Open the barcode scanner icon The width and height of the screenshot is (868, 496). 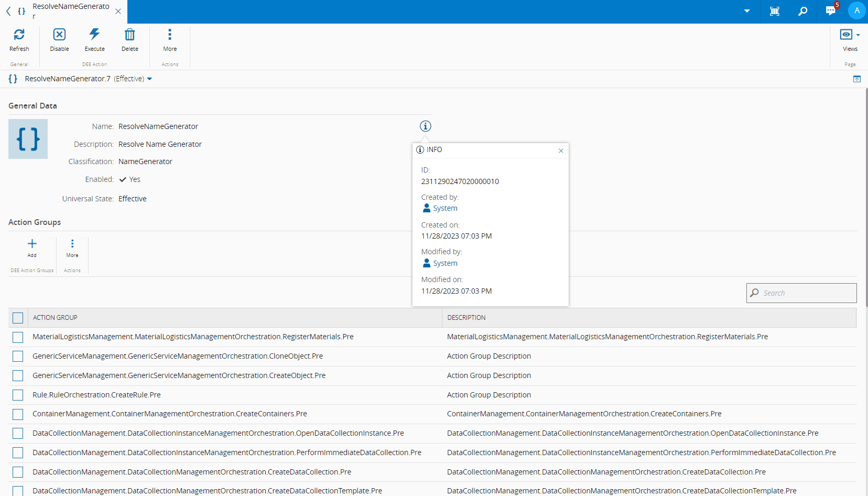[775, 11]
